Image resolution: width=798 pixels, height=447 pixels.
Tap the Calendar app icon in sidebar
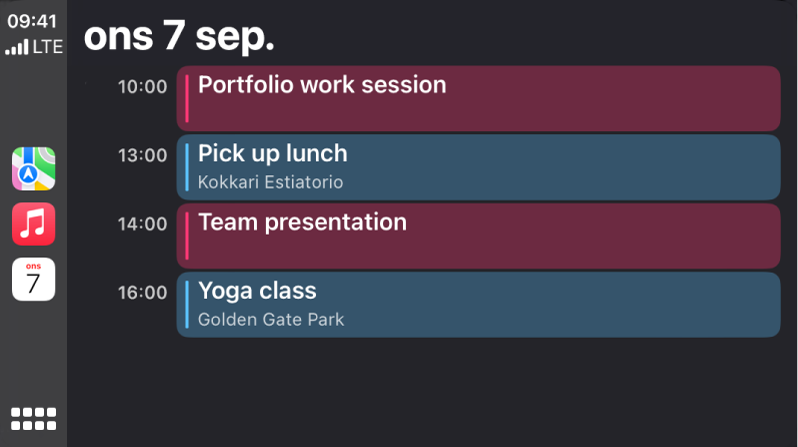[x=33, y=279]
